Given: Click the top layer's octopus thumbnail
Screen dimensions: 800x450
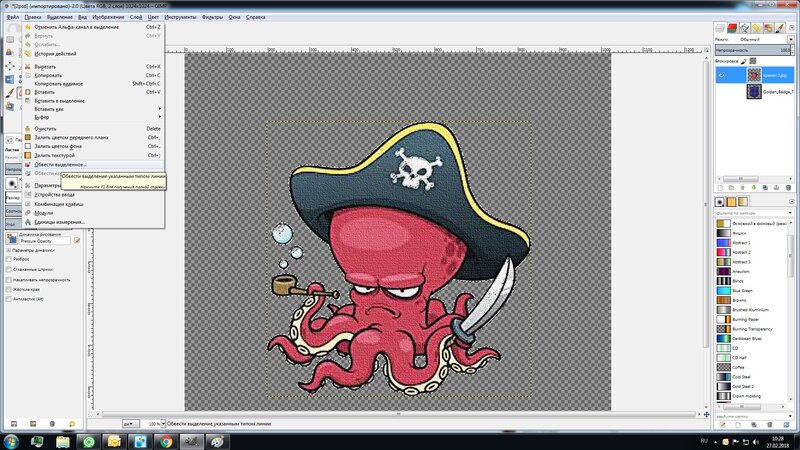Looking at the screenshot, I should click(x=754, y=76).
